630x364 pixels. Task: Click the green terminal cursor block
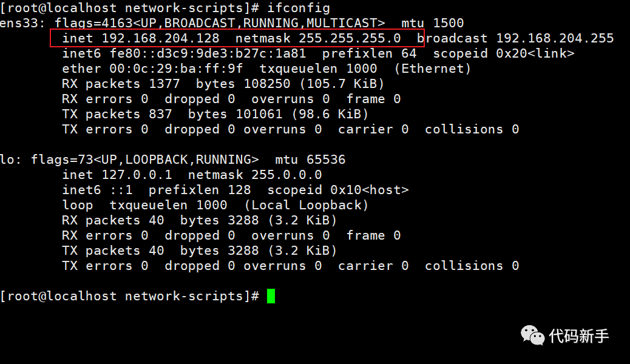[x=271, y=297]
